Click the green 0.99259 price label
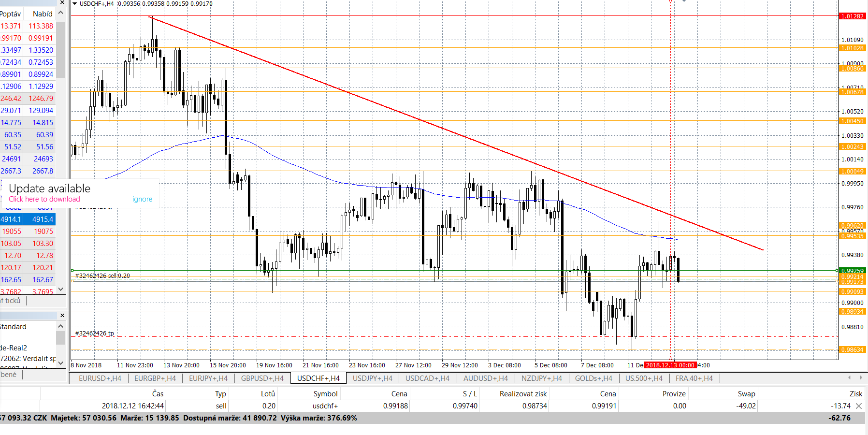 (x=853, y=271)
